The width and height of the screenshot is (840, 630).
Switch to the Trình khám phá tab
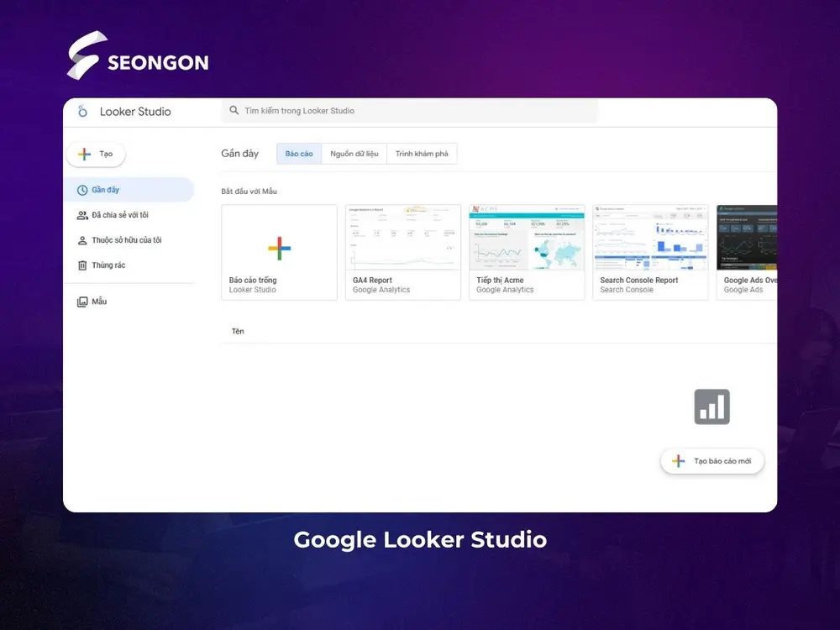tap(422, 154)
